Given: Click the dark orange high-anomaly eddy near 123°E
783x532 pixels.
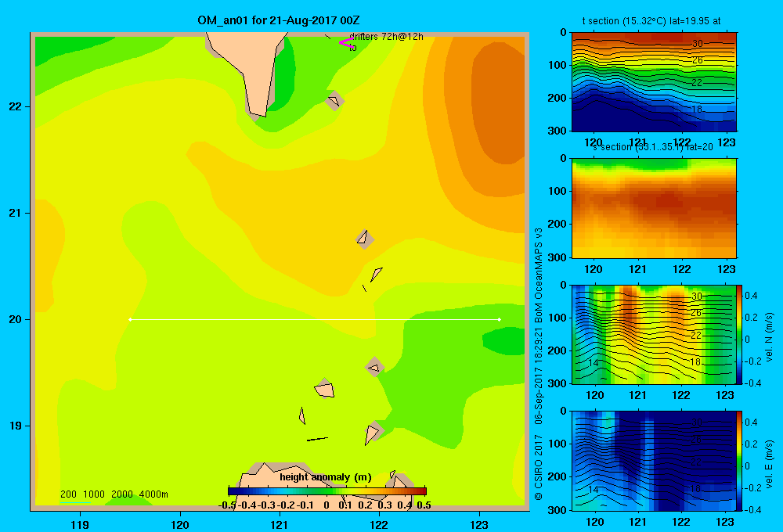Looking at the screenshot, I should pos(500,102).
